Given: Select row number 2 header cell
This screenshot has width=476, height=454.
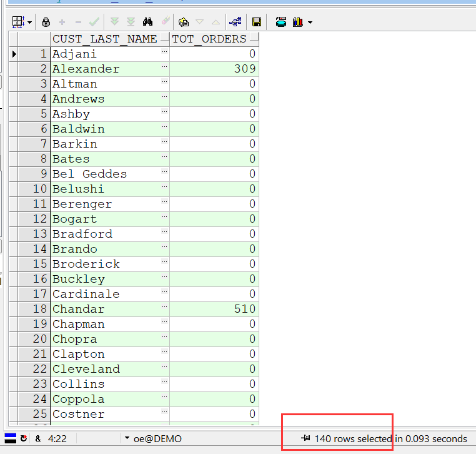Looking at the screenshot, I should [34, 69].
